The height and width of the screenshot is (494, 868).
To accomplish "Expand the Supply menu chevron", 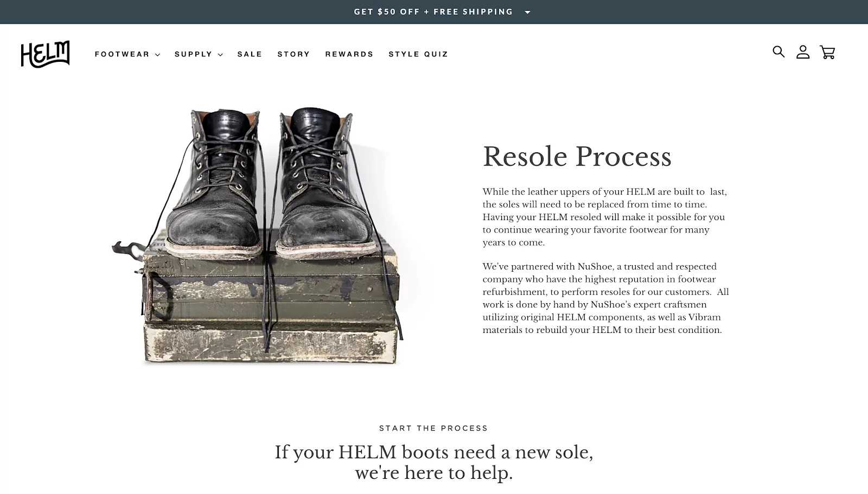I will 220,55.
